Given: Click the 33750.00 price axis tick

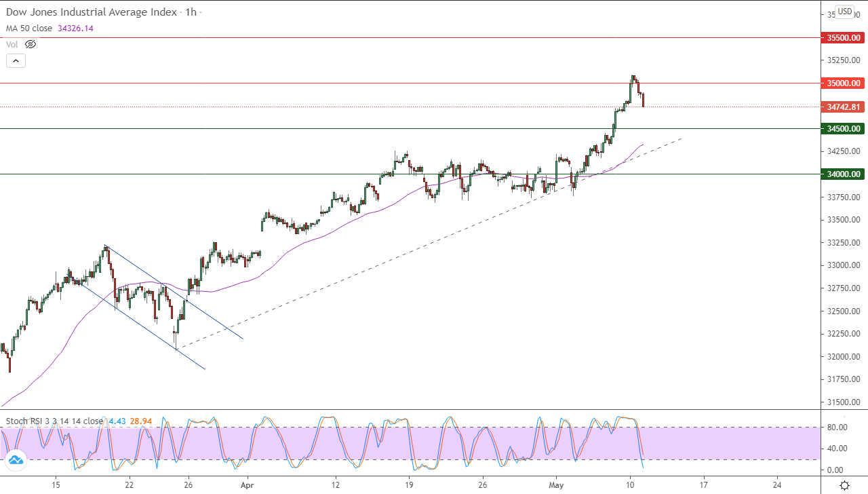Looking at the screenshot, I should (844, 197).
